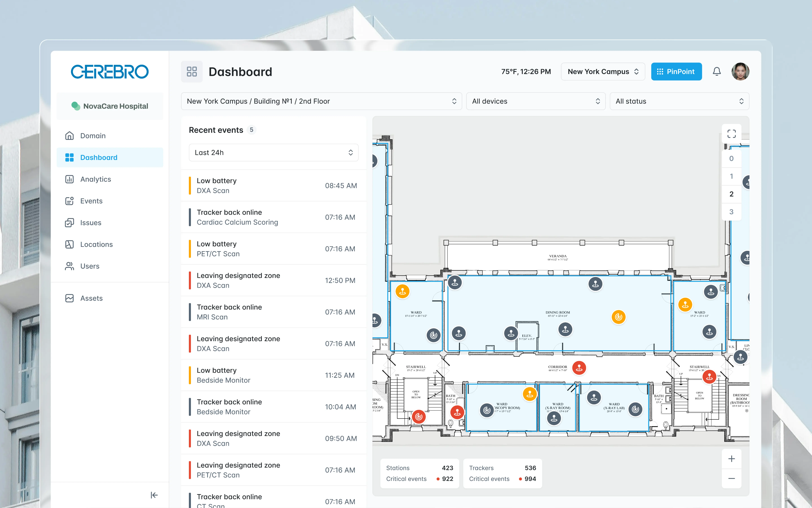Click the red tracker marker in the Corridor
Screen dimensions: 812x508
(579, 368)
